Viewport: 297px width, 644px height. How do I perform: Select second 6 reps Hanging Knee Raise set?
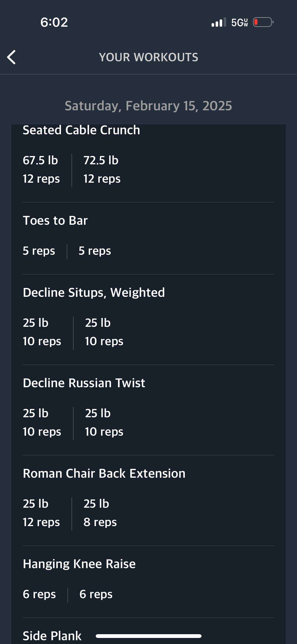pyautogui.click(x=96, y=594)
